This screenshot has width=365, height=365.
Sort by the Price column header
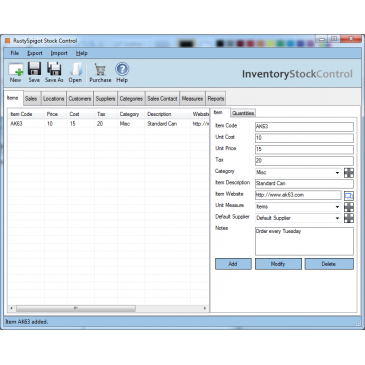click(x=56, y=114)
